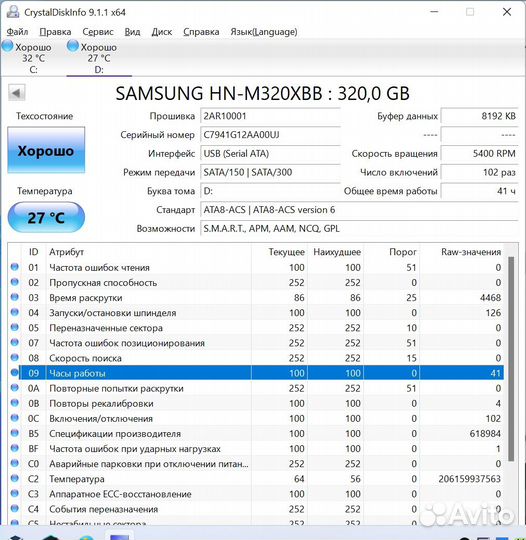526x540 pixels.
Task: Click the status dot for attribute 04
Action: (14, 312)
